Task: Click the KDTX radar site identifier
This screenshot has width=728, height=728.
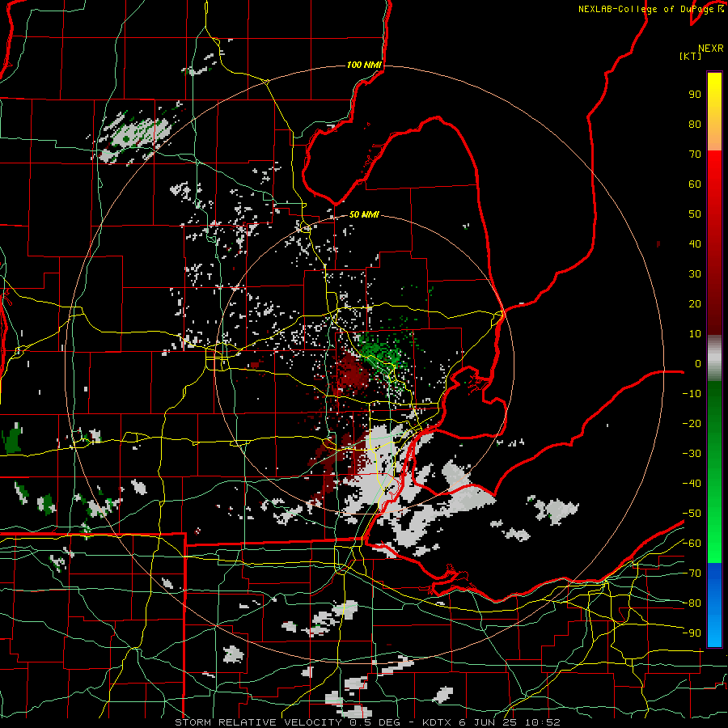Action: pos(438,722)
